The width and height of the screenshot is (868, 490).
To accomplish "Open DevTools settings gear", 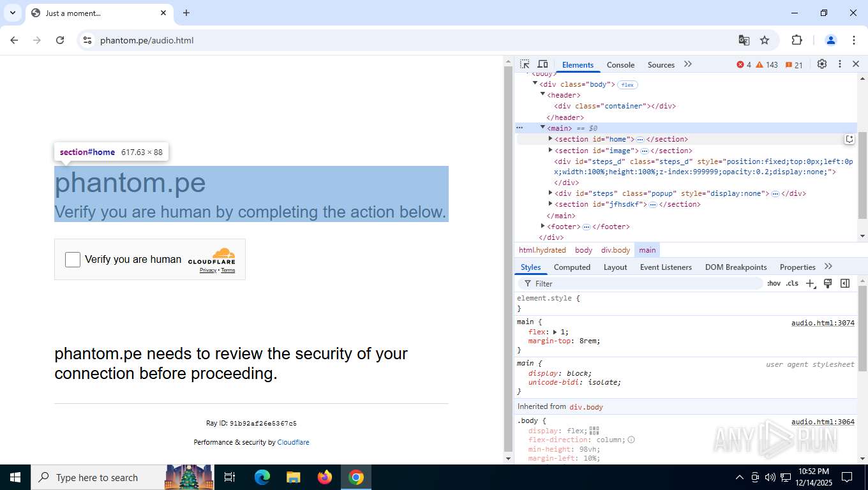I will click(822, 64).
